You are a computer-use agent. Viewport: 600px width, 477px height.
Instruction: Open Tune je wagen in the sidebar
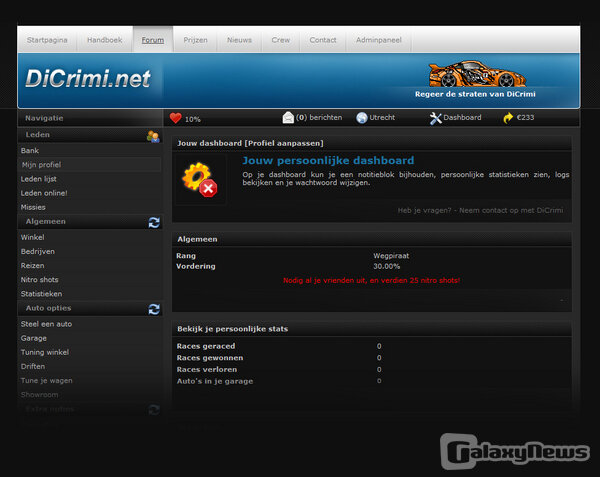[46, 381]
